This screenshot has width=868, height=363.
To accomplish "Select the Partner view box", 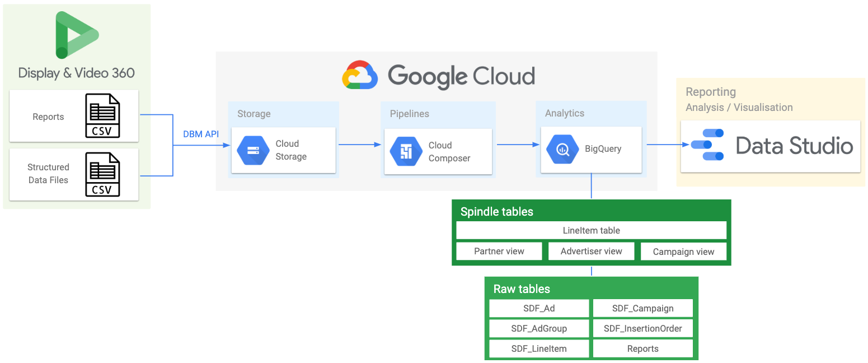I will click(499, 251).
